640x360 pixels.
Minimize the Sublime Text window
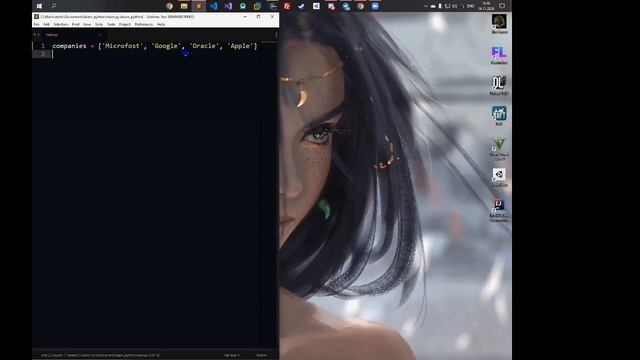(x=245, y=17)
